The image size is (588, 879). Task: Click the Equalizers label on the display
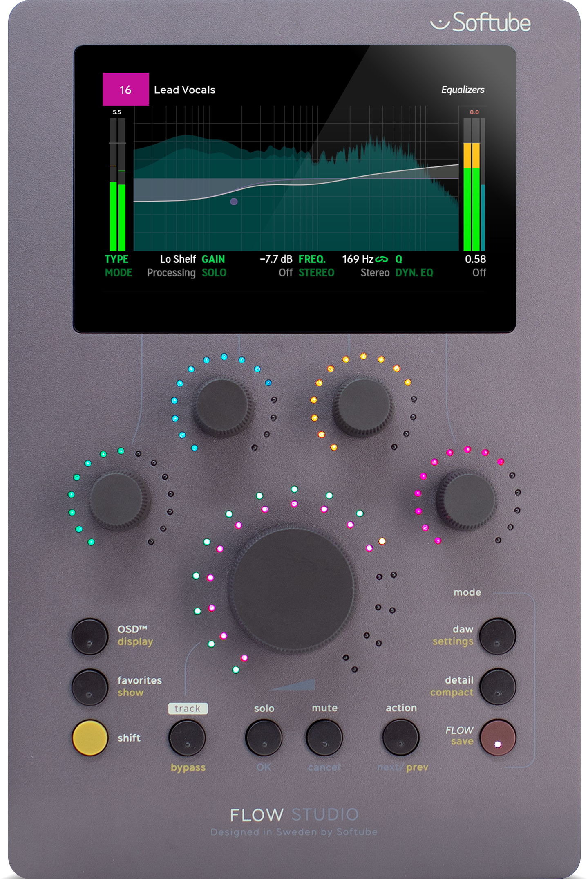coord(463,90)
